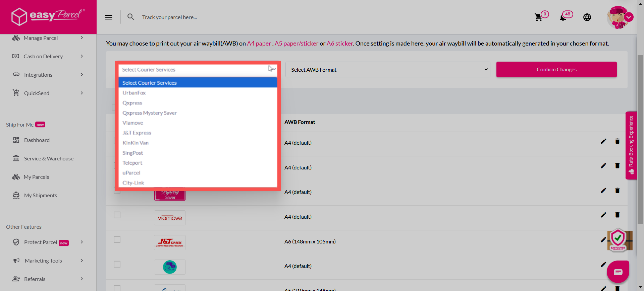This screenshot has height=291, width=644.
Task: Click the page vertical scrollbar
Action: click(640, 139)
